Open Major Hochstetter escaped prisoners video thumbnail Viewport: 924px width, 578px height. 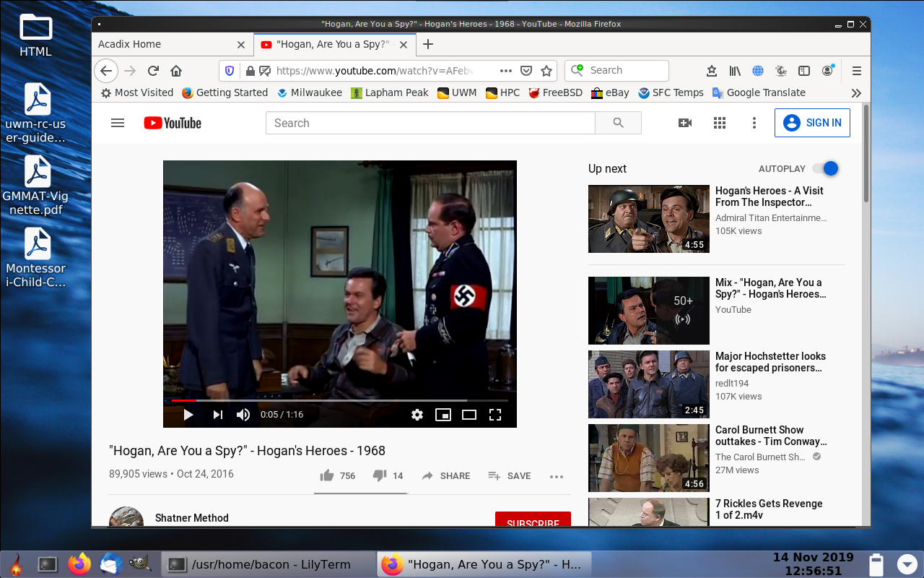[649, 384]
